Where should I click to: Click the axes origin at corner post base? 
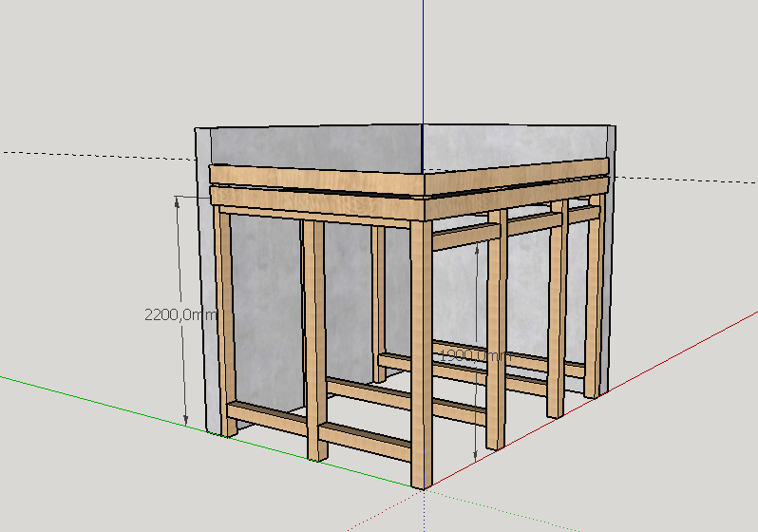(424, 489)
